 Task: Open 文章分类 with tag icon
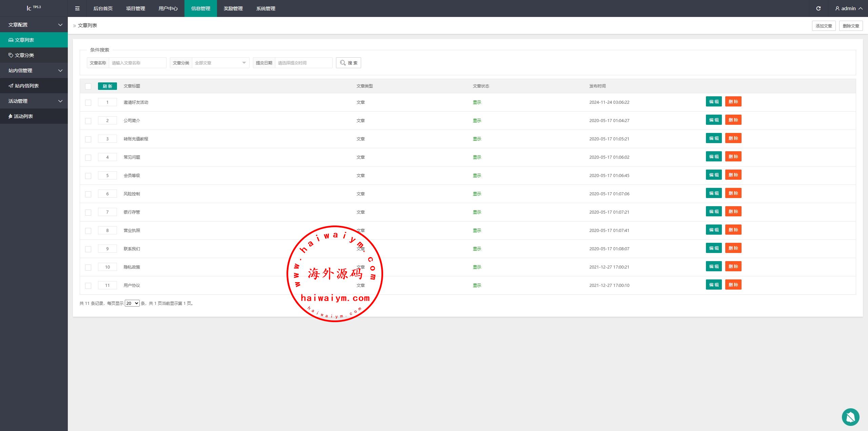click(x=24, y=55)
